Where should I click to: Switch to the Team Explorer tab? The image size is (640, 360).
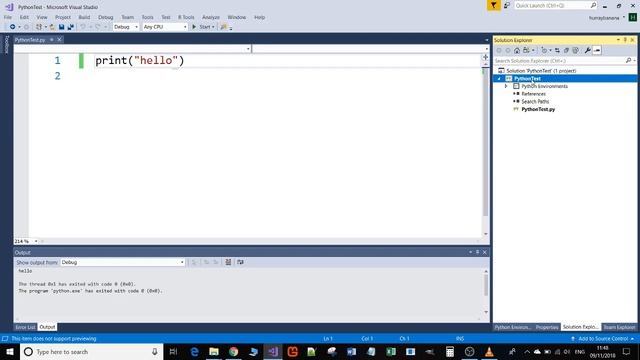click(x=619, y=327)
